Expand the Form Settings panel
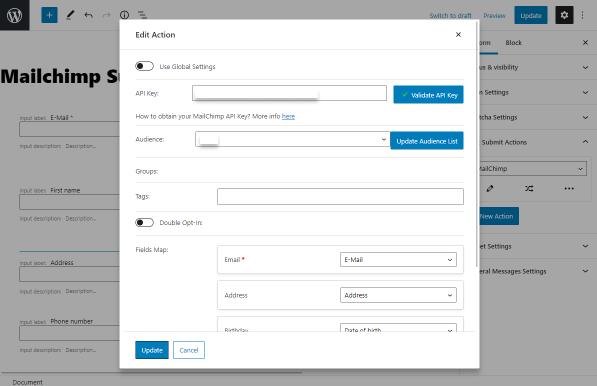Screen dimensions: 597x386 pos(535,93)
